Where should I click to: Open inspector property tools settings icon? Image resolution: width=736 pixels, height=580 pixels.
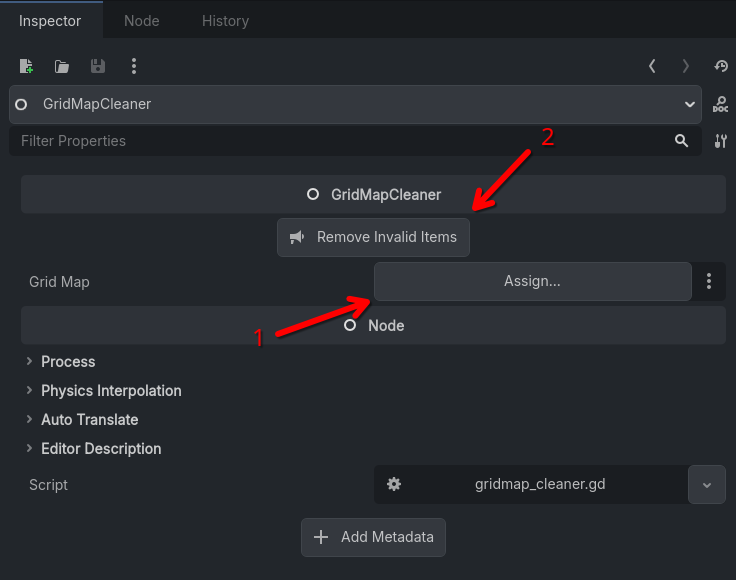point(721,141)
